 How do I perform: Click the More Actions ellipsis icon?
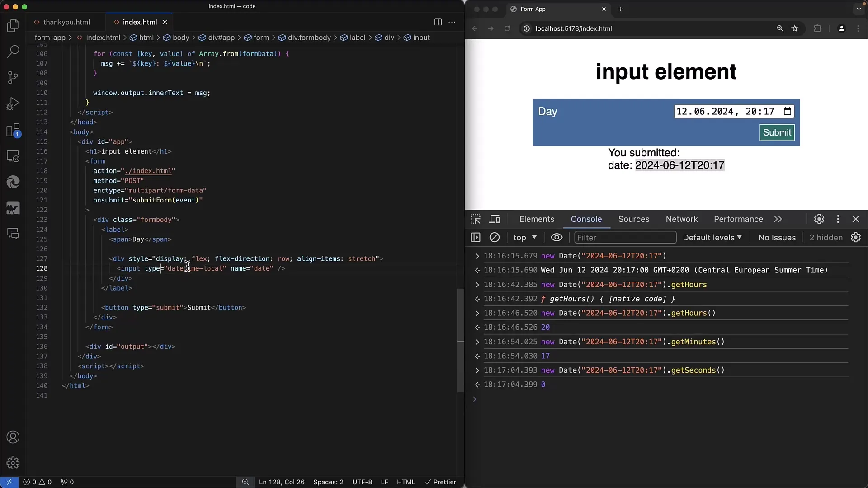(x=452, y=21)
